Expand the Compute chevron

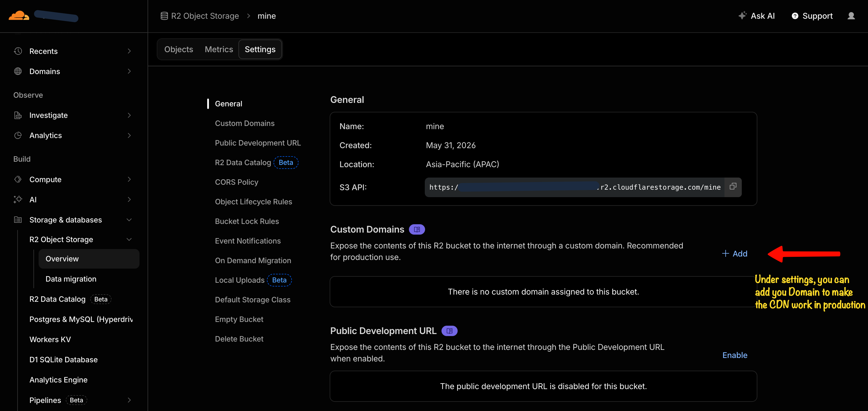(x=129, y=179)
